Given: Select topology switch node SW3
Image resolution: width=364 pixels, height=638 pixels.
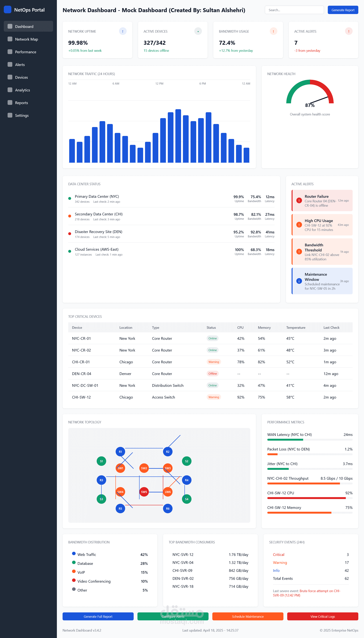Looking at the screenshot, I should (x=168, y=468).
